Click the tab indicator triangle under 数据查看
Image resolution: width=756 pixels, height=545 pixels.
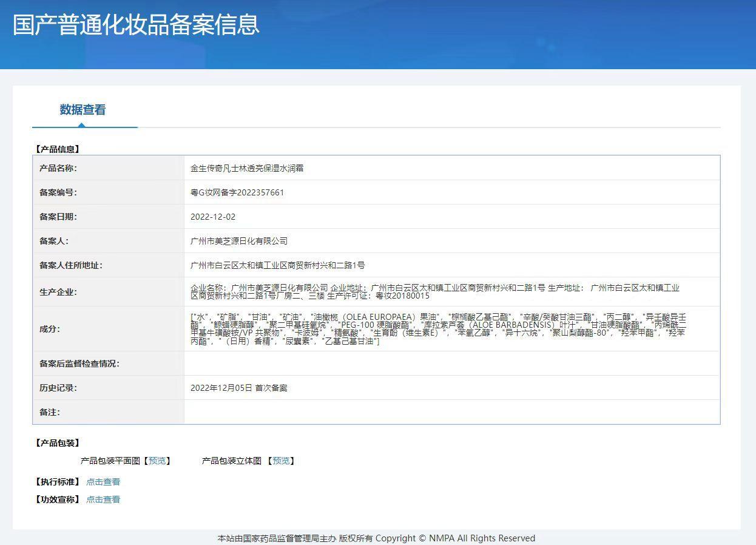[81, 125]
